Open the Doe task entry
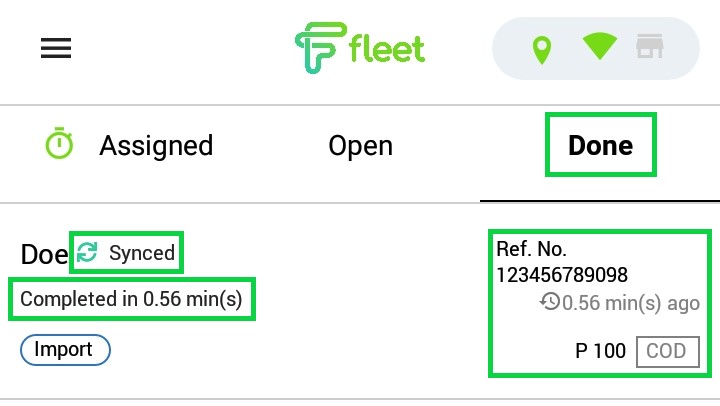The height and width of the screenshot is (406, 720). [x=45, y=254]
